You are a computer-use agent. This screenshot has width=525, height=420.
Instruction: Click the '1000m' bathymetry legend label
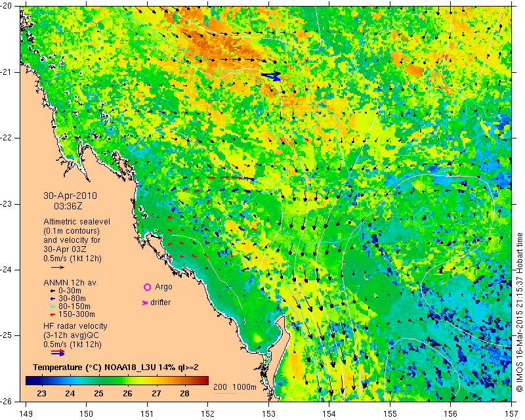click(244, 387)
